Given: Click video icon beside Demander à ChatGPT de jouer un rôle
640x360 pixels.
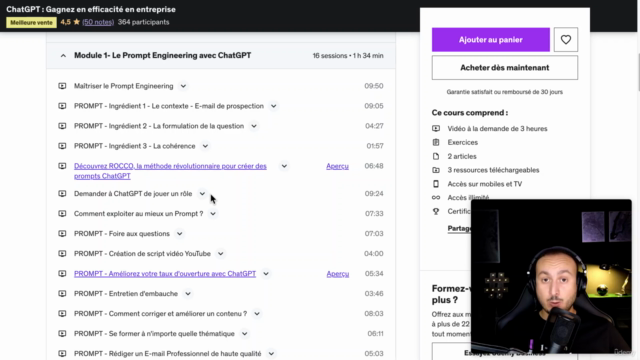Looking at the screenshot, I should (x=62, y=193).
